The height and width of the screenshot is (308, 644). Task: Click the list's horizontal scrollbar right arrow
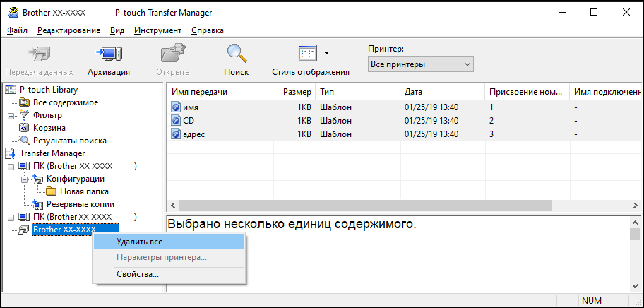[x=636, y=205]
